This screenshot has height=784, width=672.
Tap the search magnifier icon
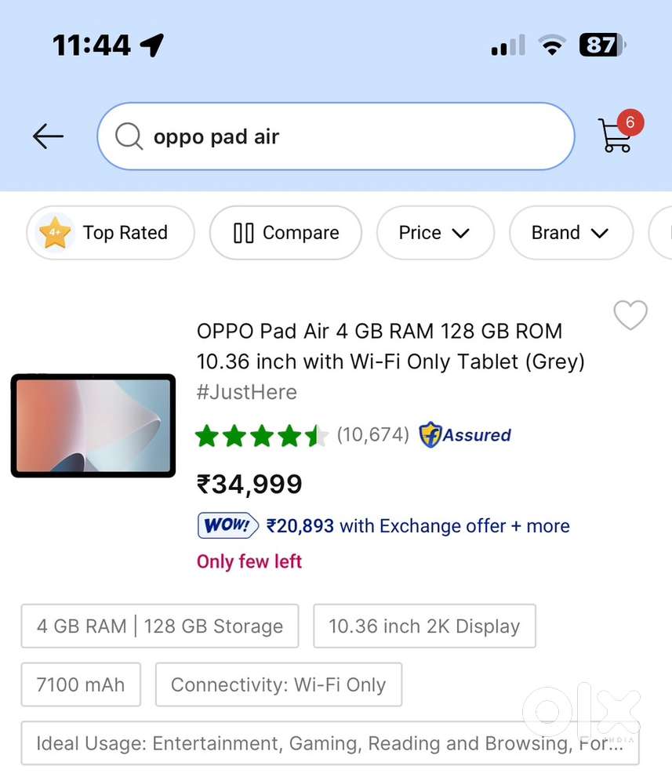pyautogui.click(x=129, y=136)
